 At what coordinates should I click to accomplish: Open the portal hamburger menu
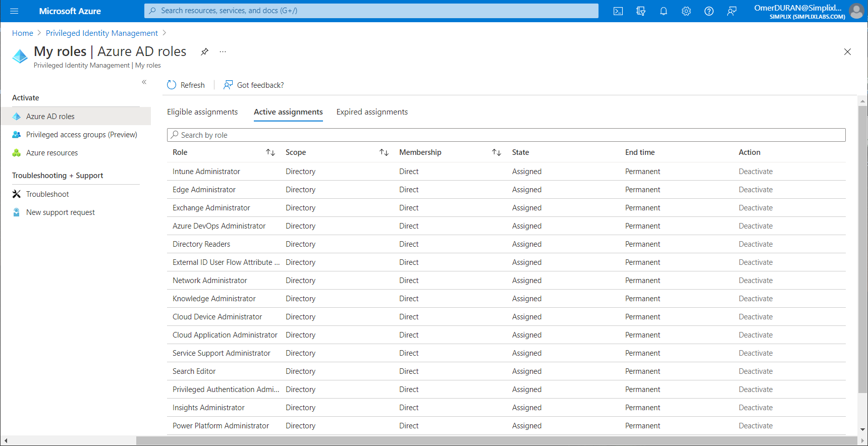click(14, 11)
